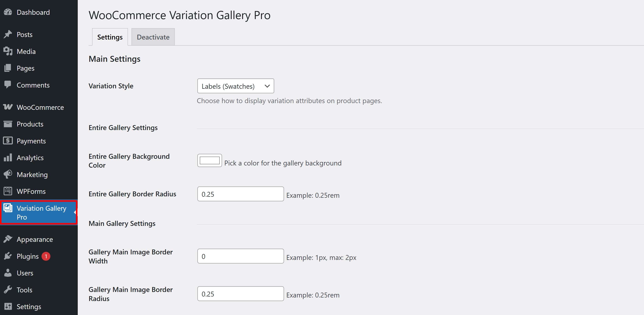Click the Users person icon
Image resolution: width=644 pixels, height=315 pixels.
tap(8, 273)
